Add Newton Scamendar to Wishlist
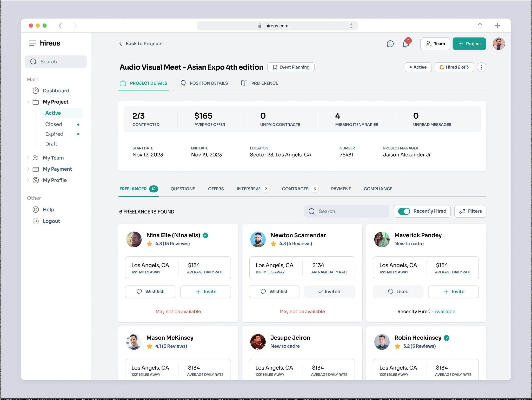This screenshot has height=400, width=532. tap(274, 292)
